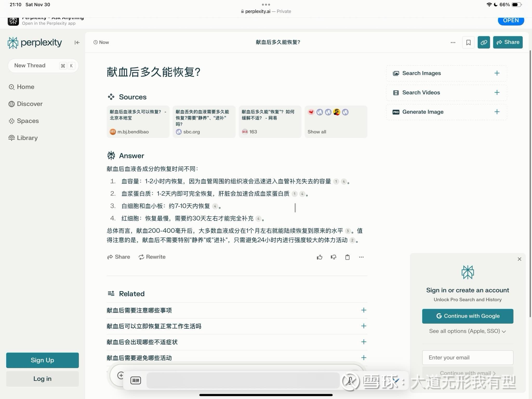This screenshot has width=532, height=399.
Task: Switch keyboard input method 简拼 icon
Action: click(136, 381)
